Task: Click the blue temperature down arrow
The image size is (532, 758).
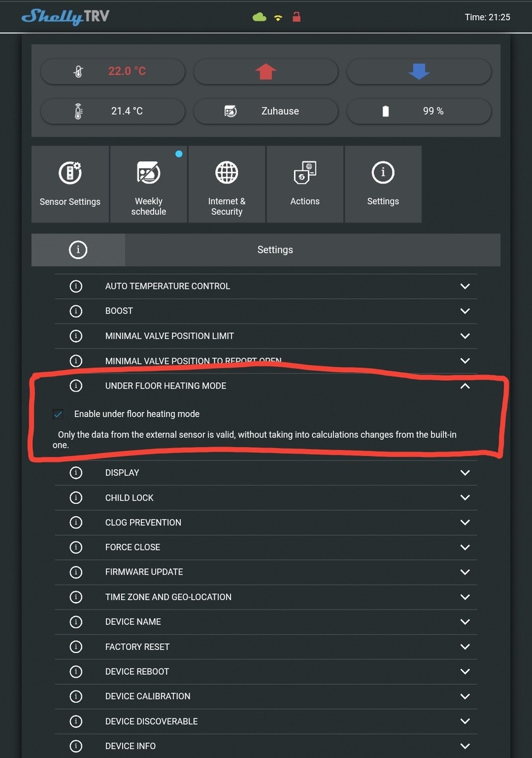Action: click(419, 71)
